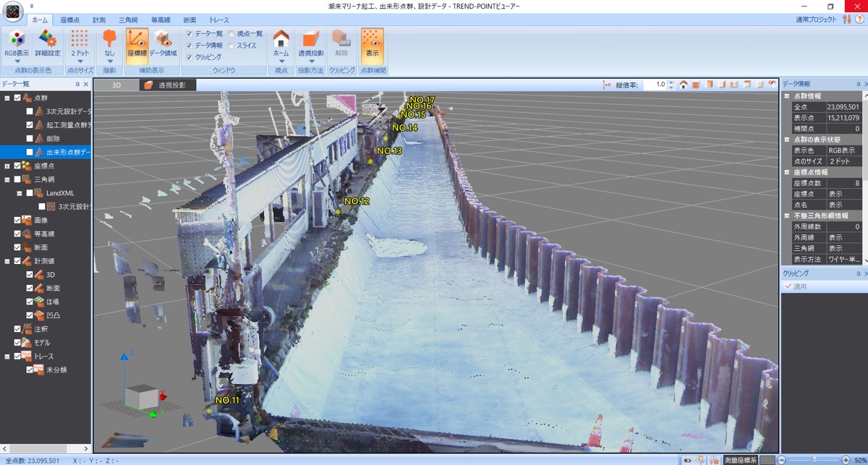The height and width of the screenshot is (465, 868).
Task: Click the application logo button
Action: coord(14,13)
